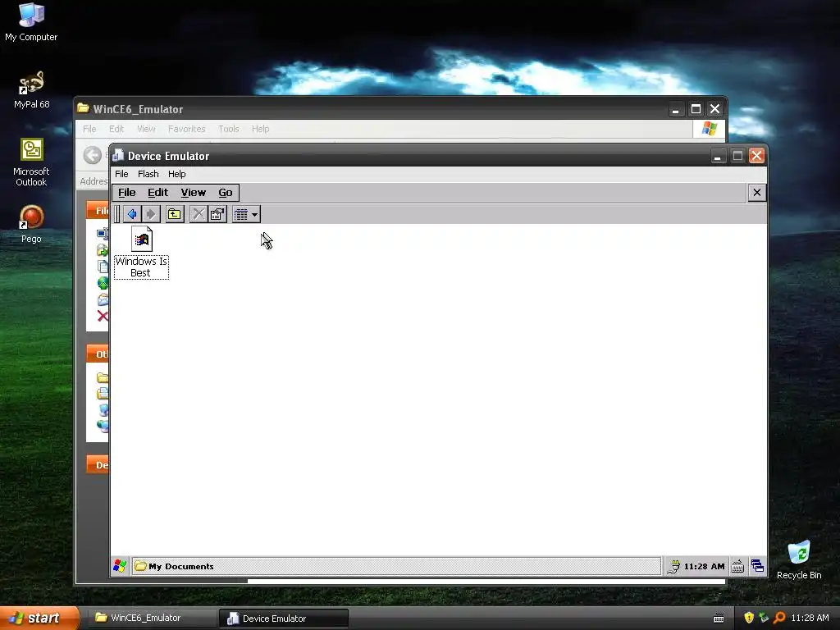
Task: Click the toolbar grip handle in CE explorer
Action: click(x=117, y=214)
